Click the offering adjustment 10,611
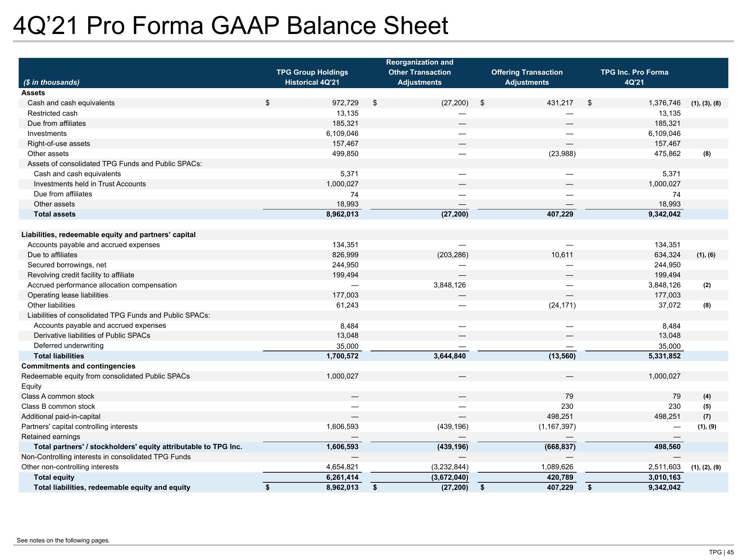 [x=562, y=255]
